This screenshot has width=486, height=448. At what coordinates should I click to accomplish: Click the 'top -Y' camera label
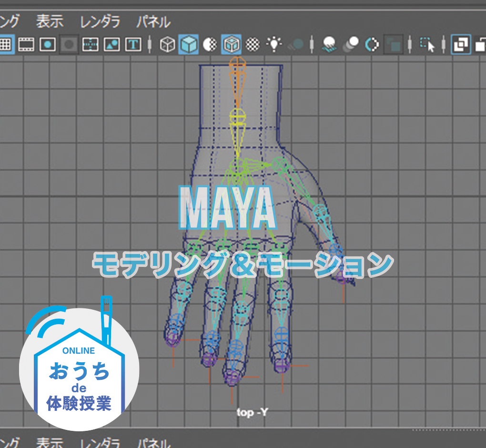pyautogui.click(x=252, y=413)
